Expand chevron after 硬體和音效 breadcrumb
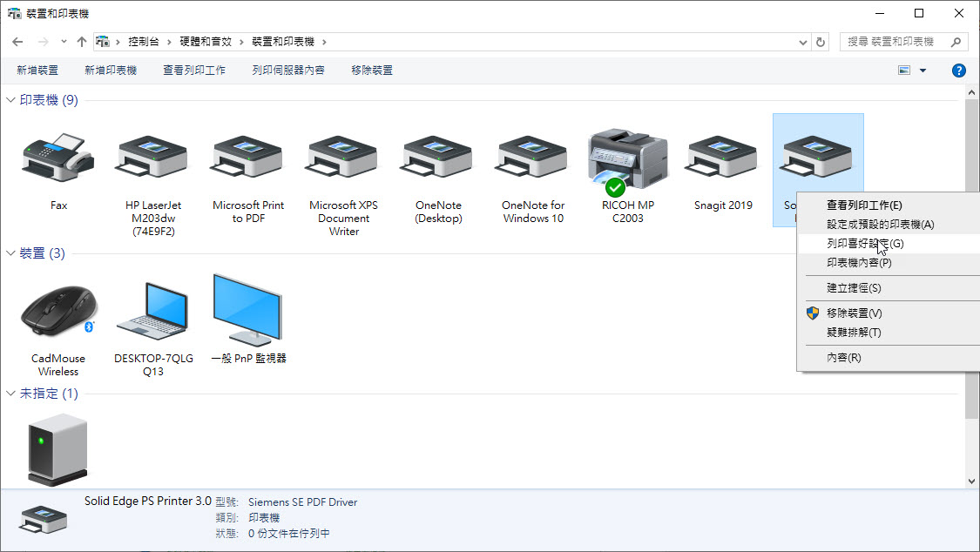Screen dimensions: 980x552 point(241,42)
